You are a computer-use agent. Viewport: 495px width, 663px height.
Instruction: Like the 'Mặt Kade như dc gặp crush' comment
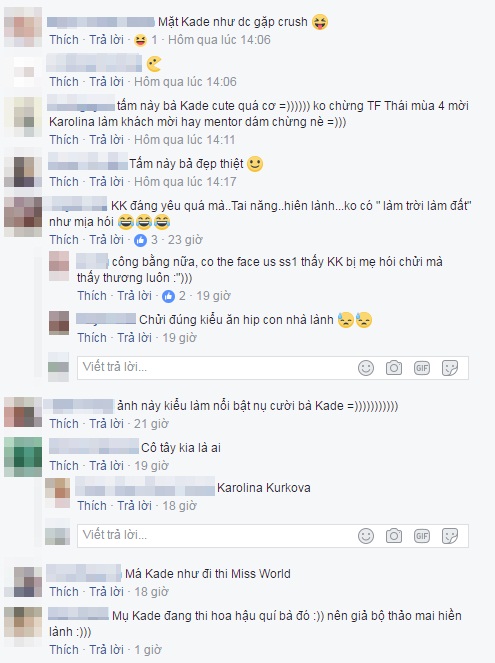tap(64, 40)
